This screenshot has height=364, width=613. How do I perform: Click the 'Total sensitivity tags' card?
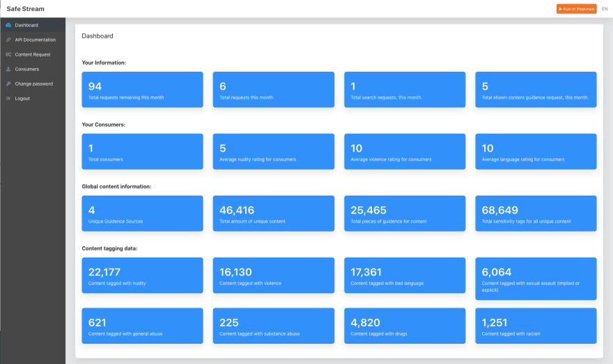(x=536, y=213)
